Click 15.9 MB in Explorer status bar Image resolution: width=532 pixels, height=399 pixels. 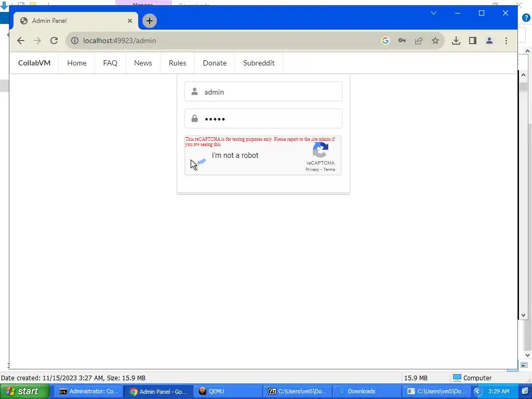point(416,378)
